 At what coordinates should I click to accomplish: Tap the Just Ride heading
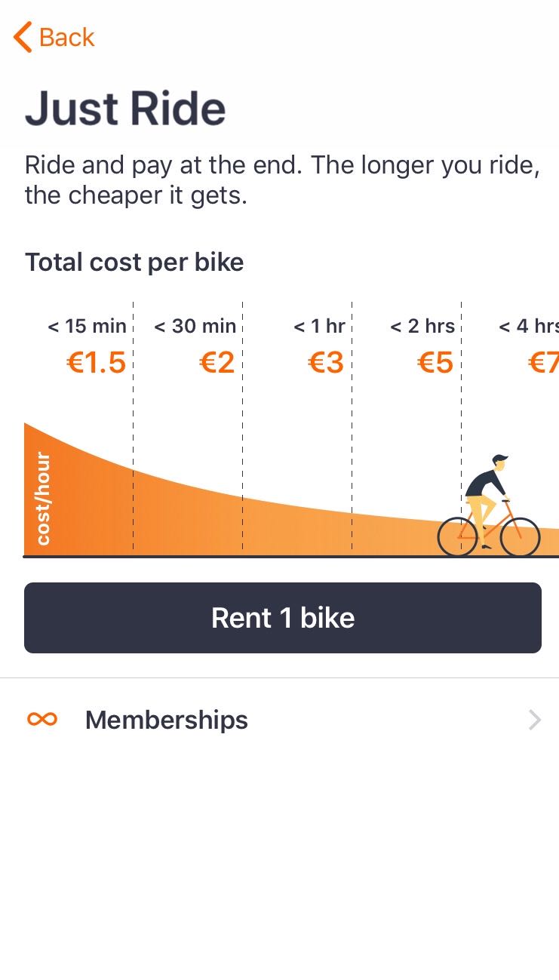click(x=125, y=108)
